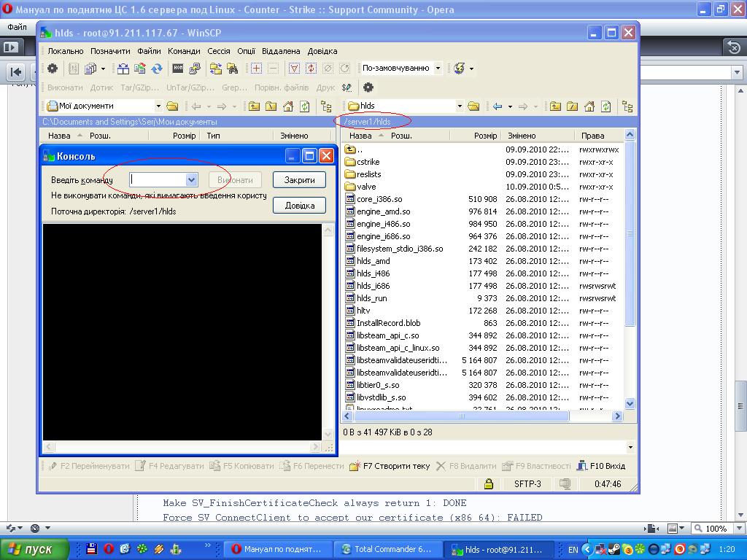747x560 pixels.
Task: Open dropdown arrow next to queue copy icon
Action: coord(103,69)
